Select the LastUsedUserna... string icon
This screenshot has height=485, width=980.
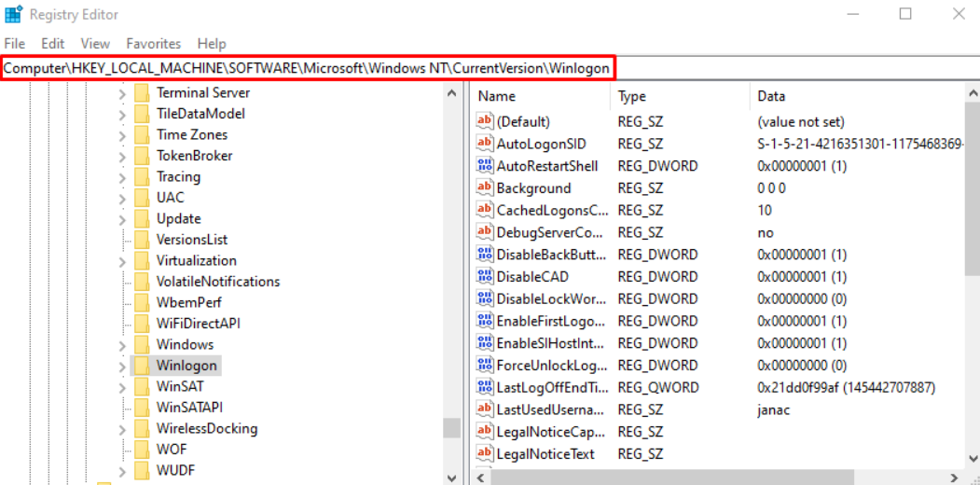[x=484, y=409]
